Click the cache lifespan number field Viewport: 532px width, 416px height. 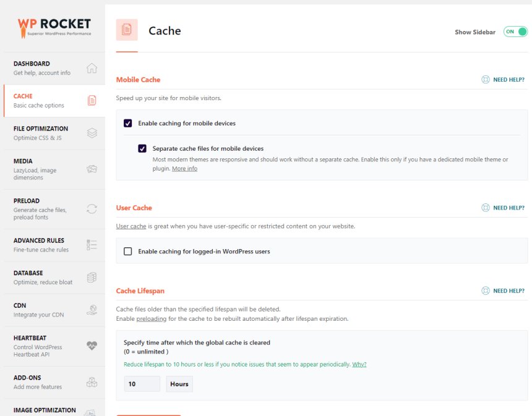142,384
